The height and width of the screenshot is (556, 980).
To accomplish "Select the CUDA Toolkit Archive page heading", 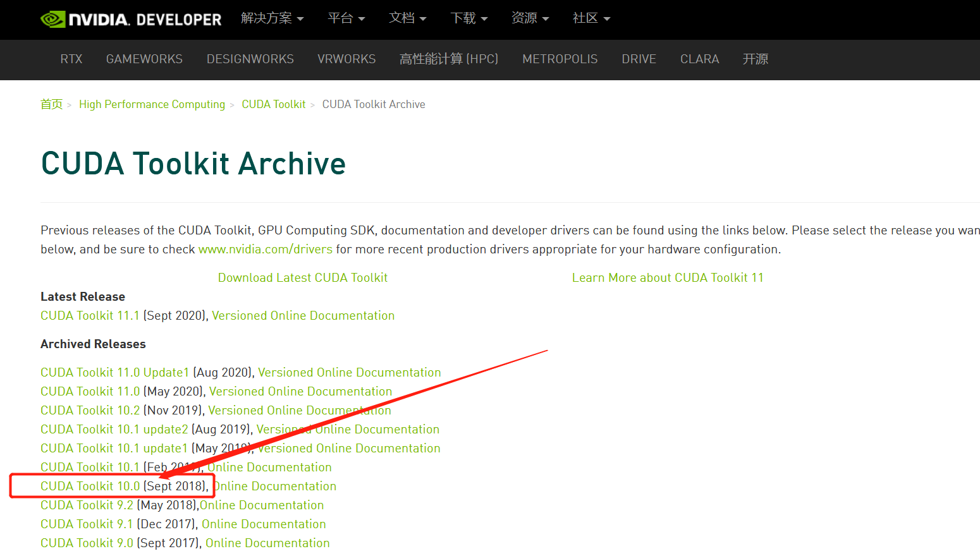I will tap(193, 164).
